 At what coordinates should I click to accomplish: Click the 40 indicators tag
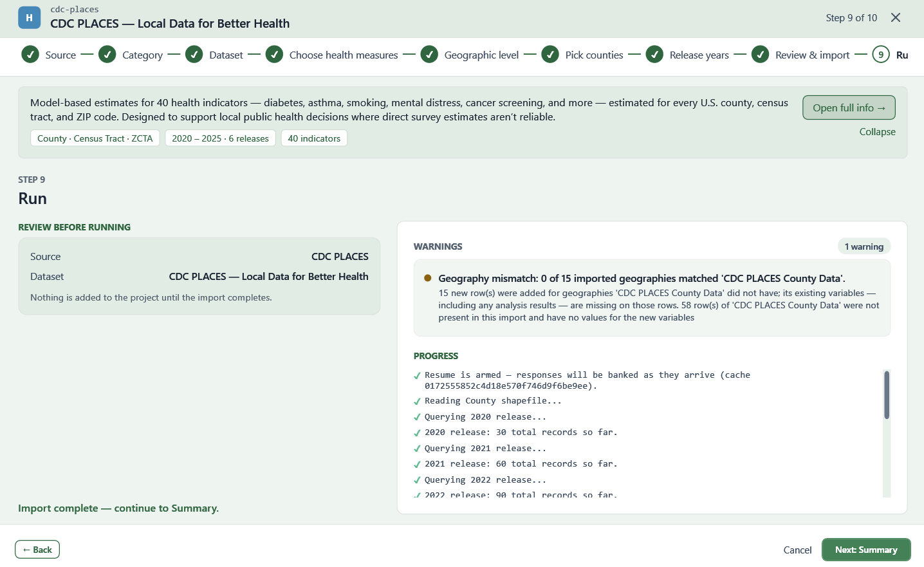pos(314,138)
